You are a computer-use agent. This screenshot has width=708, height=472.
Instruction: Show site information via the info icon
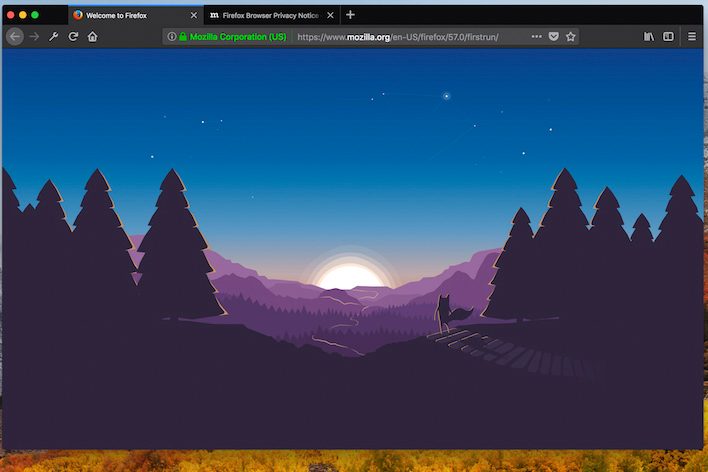pos(172,37)
